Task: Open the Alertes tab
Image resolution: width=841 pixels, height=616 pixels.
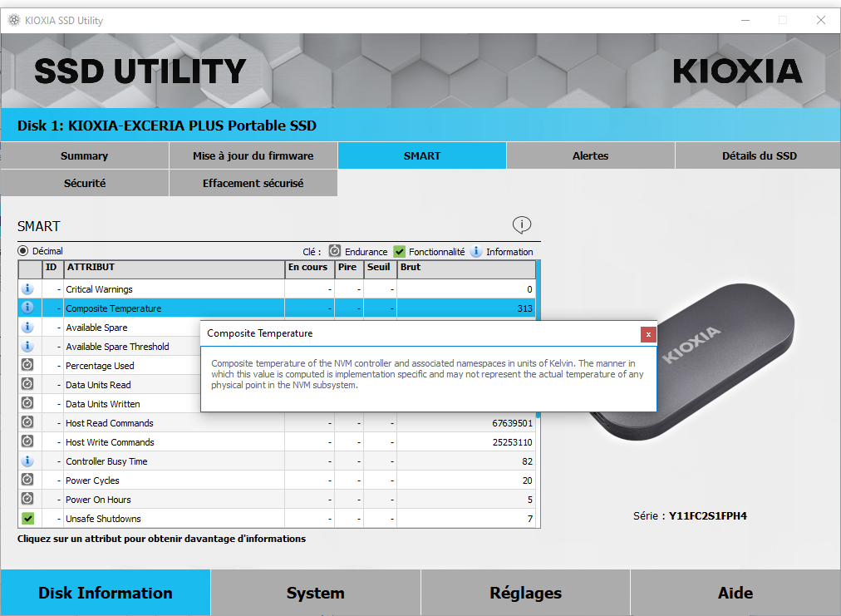Action: pos(590,155)
